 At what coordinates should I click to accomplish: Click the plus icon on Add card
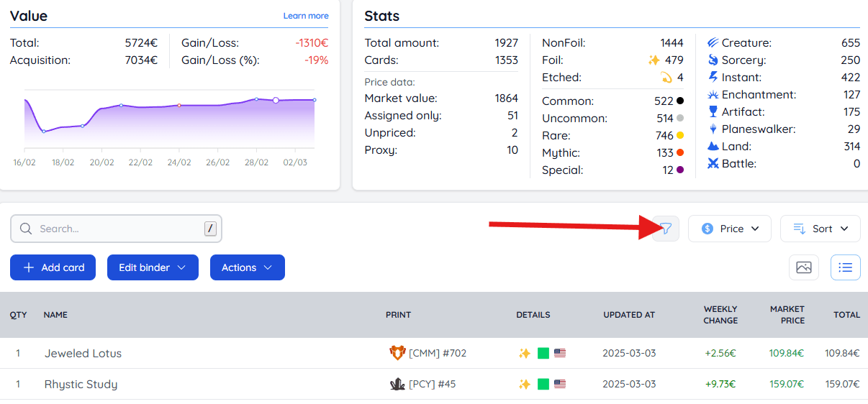point(29,267)
